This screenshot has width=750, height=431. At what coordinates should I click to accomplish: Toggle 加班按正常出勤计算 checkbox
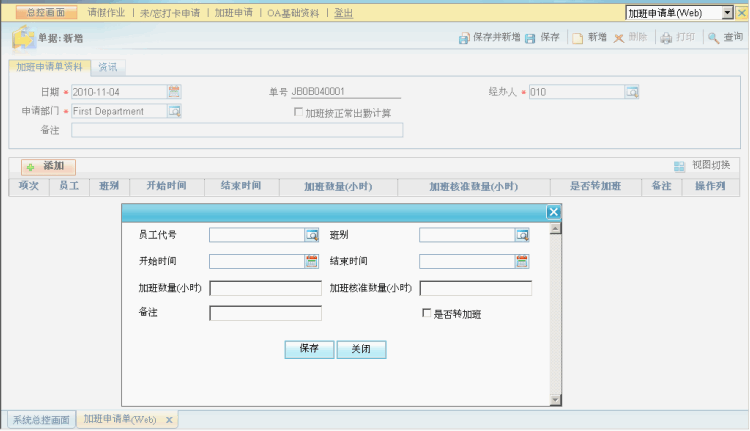[298, 112]
